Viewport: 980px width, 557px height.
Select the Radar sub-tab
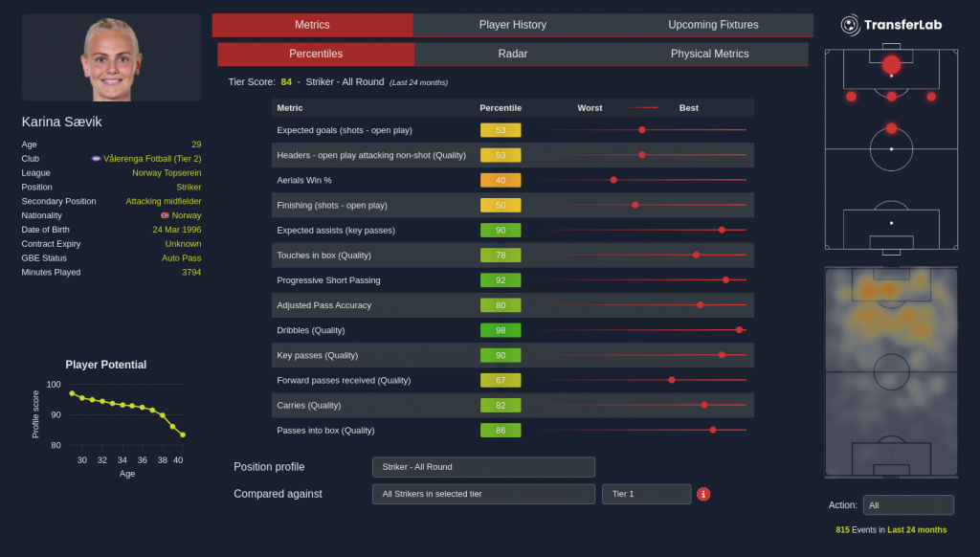coord(513,55)
